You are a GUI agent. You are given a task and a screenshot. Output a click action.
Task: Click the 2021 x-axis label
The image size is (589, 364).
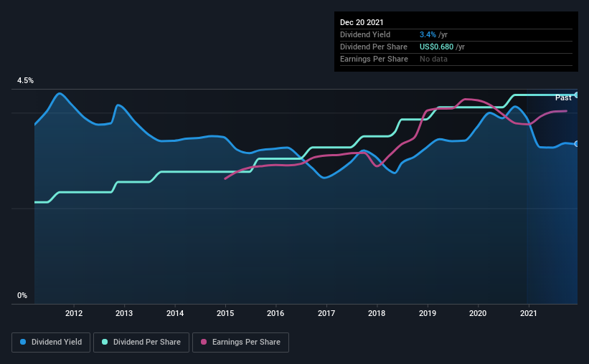pos(529,313)
